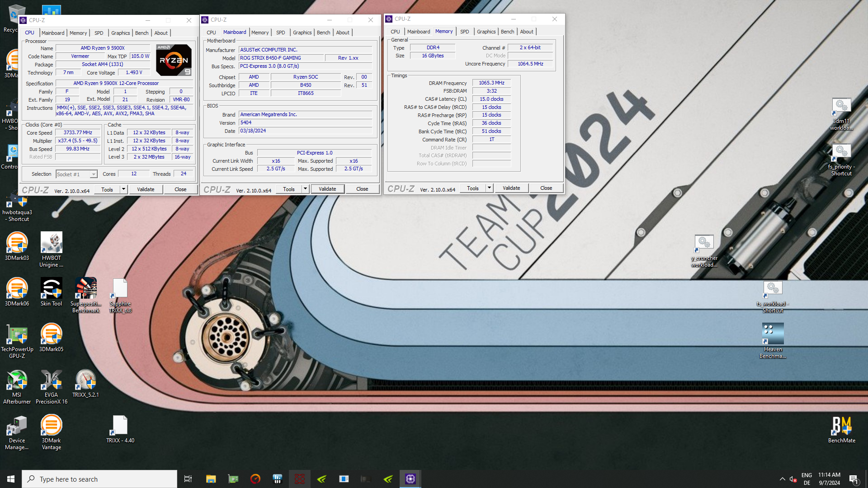Click the orange gauge icon in taskbar

click(255, 479)
